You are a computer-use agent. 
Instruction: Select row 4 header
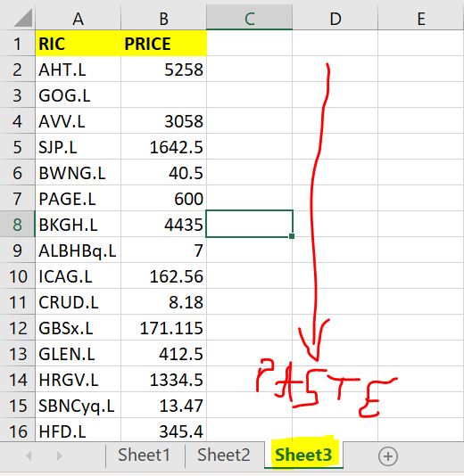(x=17, y=121)
